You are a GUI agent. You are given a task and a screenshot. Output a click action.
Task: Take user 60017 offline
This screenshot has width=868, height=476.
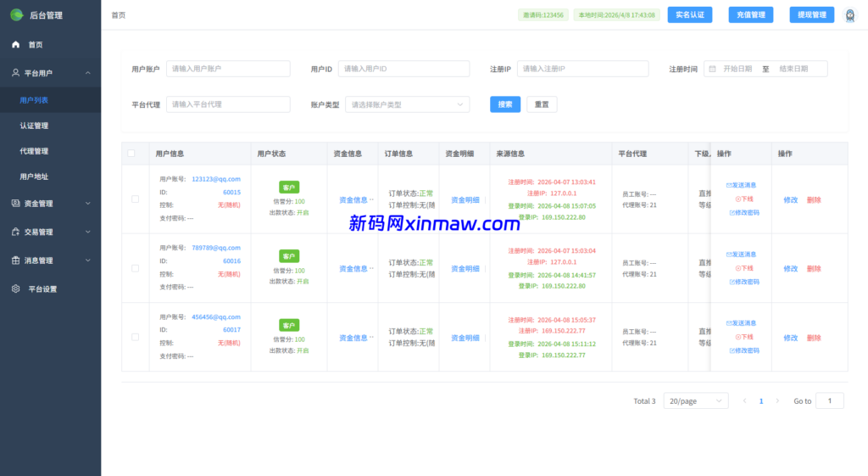tap(744, 337)
